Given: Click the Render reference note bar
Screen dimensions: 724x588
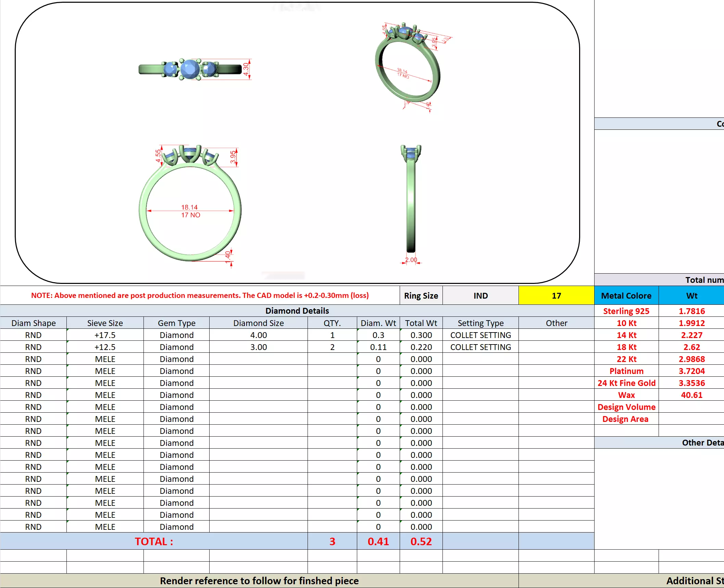Looking at the screenshot, I should 259,581.
